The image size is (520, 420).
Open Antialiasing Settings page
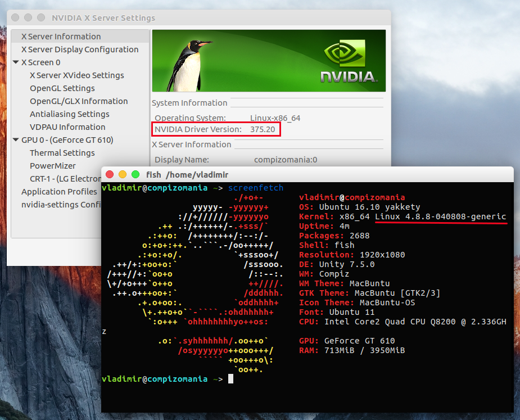coord(70,114)
